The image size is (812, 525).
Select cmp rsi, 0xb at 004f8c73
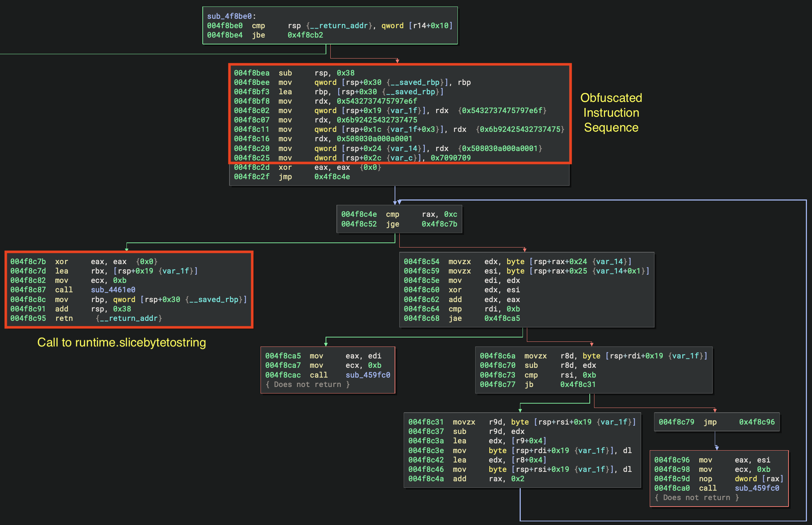538,375
